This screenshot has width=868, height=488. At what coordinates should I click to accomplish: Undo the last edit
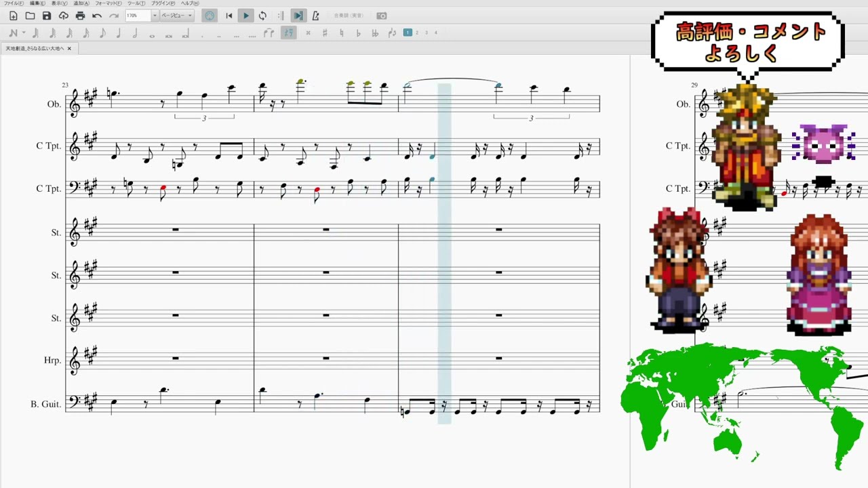pos(97,16)
